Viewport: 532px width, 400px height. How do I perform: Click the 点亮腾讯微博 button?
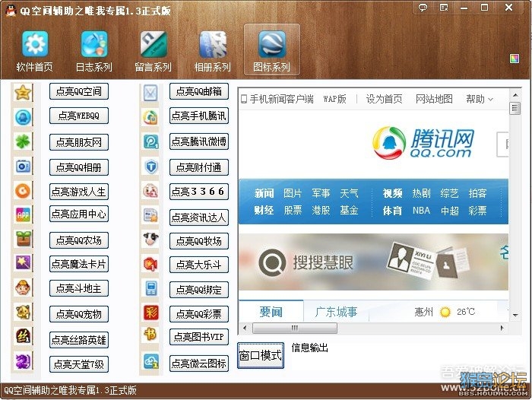(x=199, y=141)
